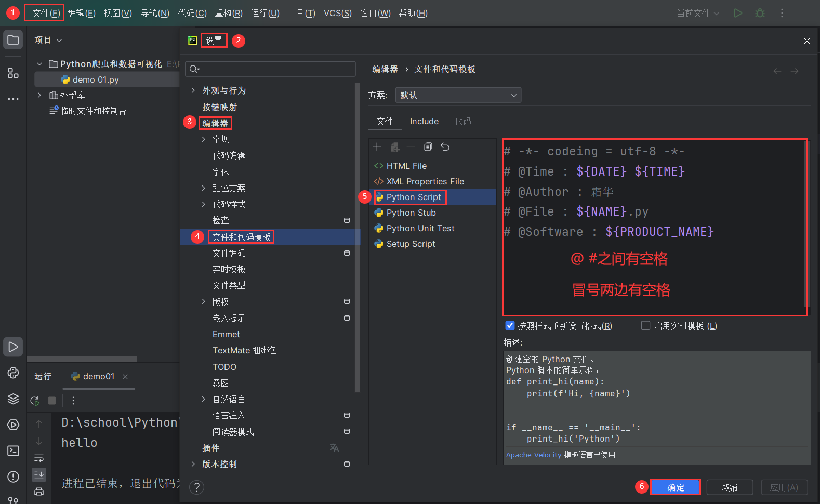The width and height of the screenshot is (820, 504).
Task: Open the 方案 默认 dropdown
Action: (x=458, y=95)
